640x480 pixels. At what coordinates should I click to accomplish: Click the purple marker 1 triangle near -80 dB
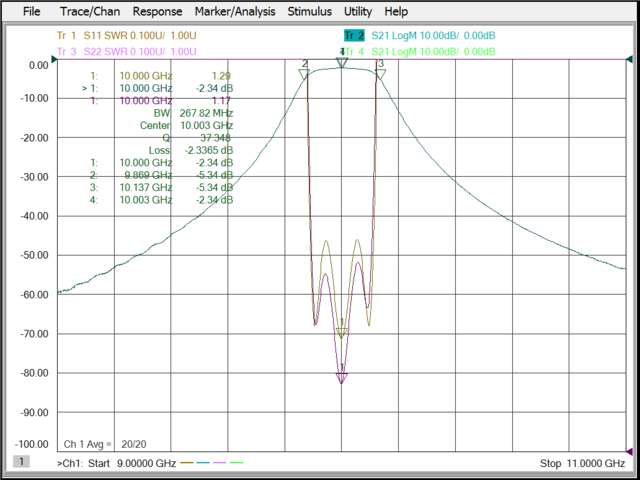tap(342, 378)
